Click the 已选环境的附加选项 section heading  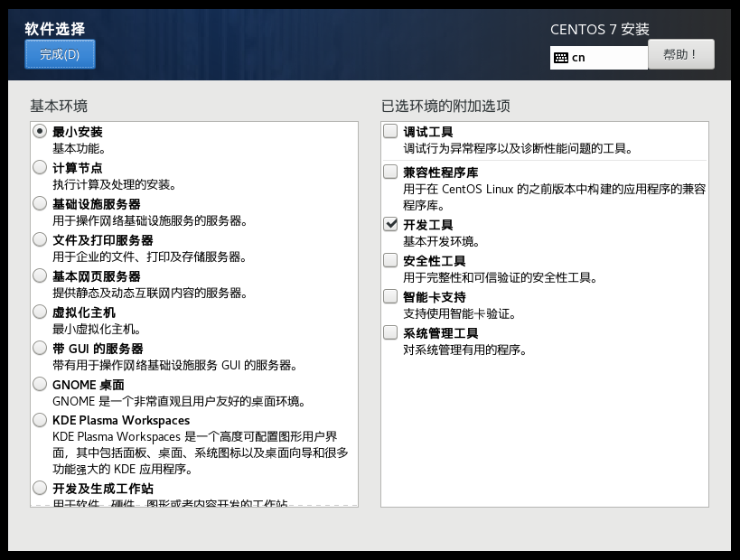445,107
